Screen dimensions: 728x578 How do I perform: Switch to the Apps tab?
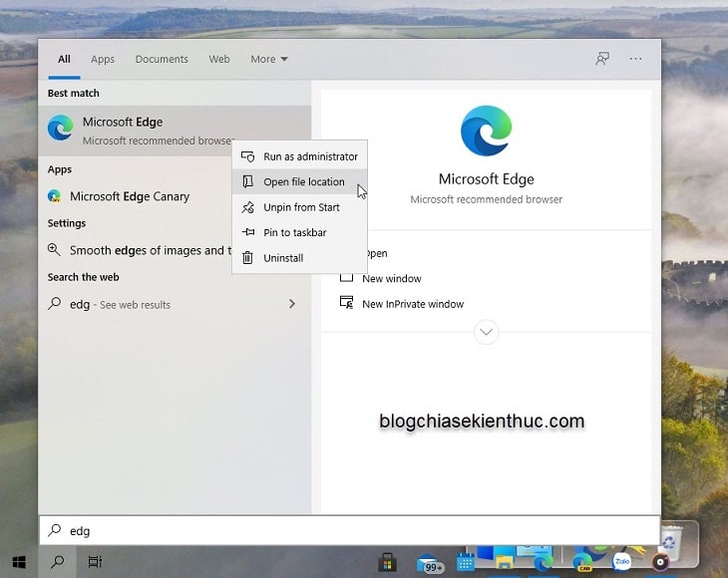coord(103,59)
